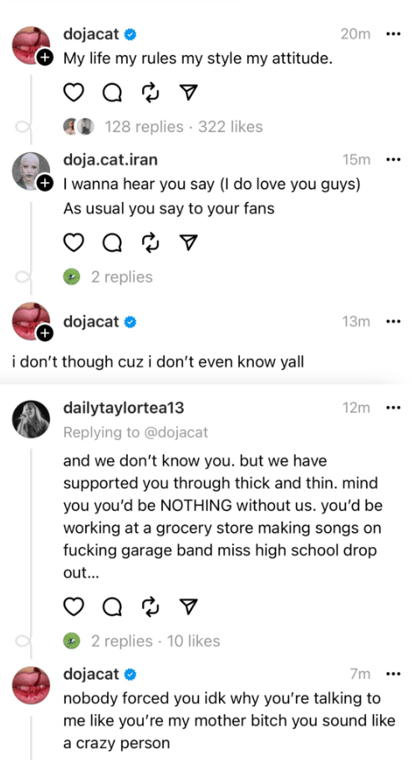The height and width of the screenshot is (760, 412).
Task: Like dojacat's "My life my rules" post
Action: pos(74,92)
